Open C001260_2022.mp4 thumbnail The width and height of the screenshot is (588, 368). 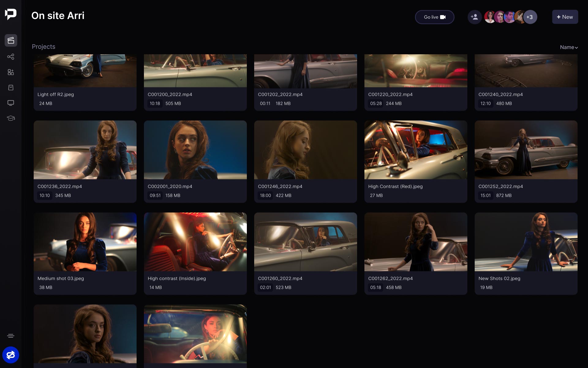[x=306, y=242]
